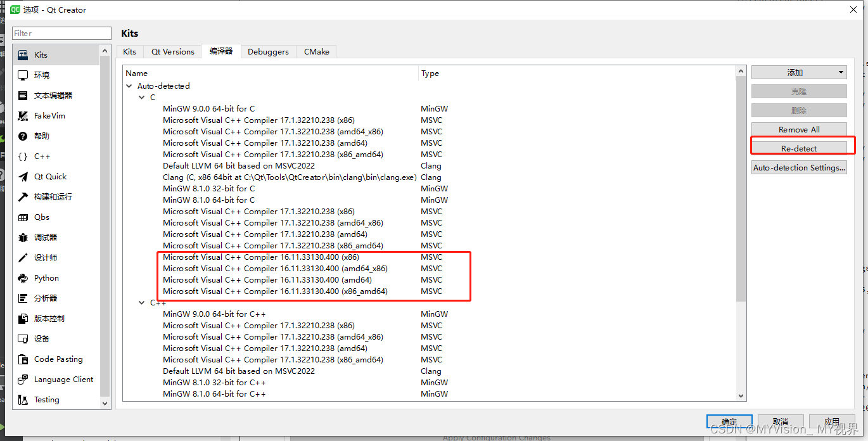
Task: Collapse the Auto-detected tree node
Action: (130, 86)
